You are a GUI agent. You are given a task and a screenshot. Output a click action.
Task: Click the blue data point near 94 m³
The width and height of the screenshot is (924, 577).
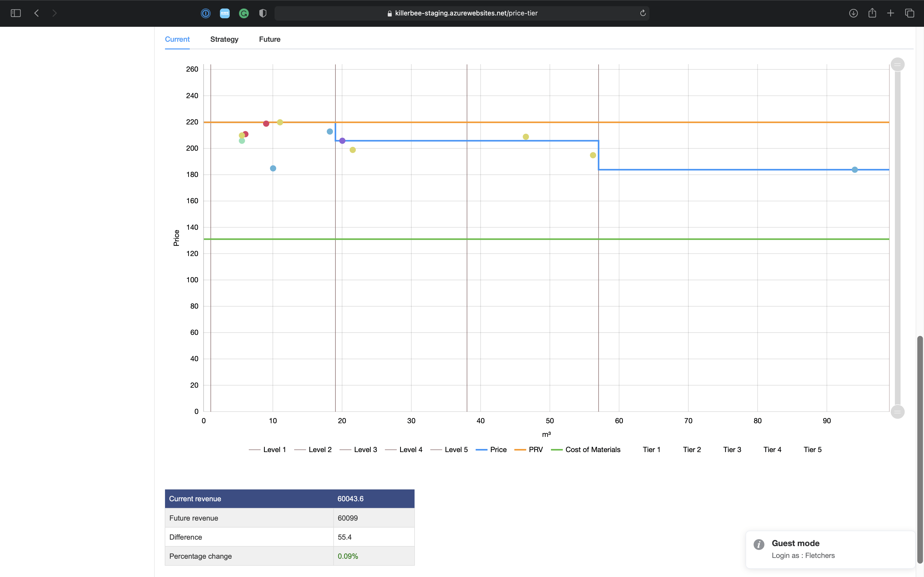854,170
